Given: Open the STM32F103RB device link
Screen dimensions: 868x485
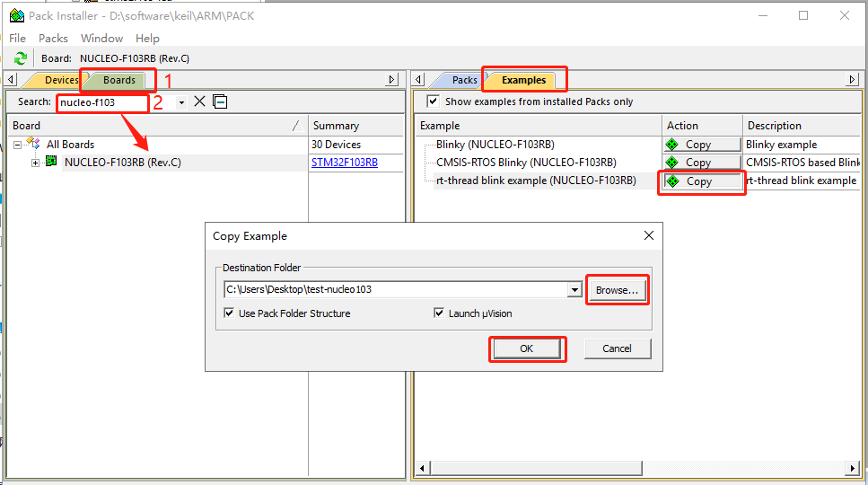Looking at the screenshot, I should tap(345, 163).
